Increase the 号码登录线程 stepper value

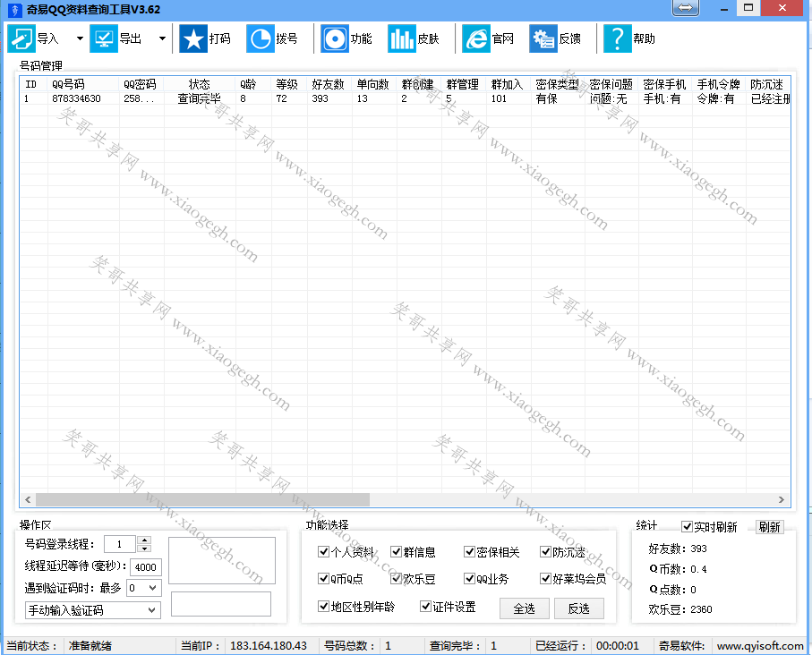[144, 540]
